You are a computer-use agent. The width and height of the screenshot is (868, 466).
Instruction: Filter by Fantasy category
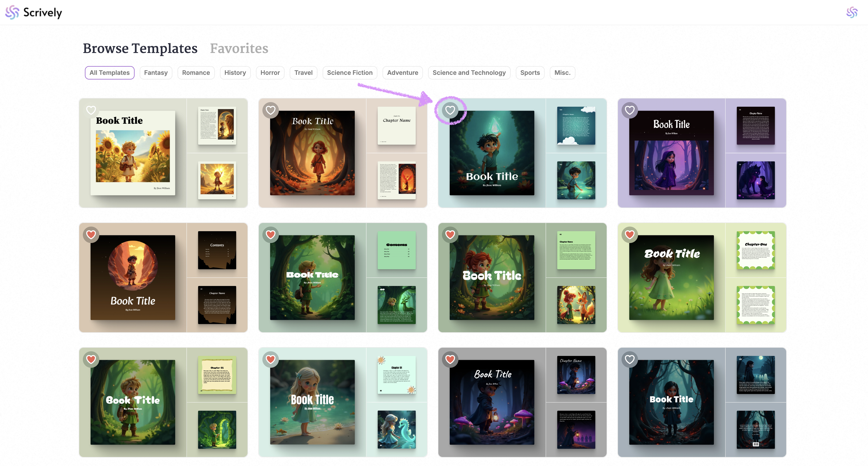tap(156, 73)
